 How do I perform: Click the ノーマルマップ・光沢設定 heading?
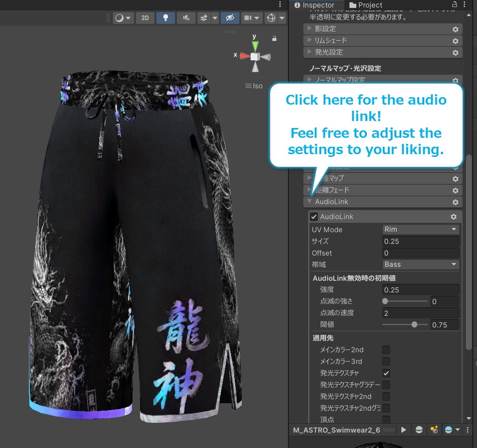point(345,68)
